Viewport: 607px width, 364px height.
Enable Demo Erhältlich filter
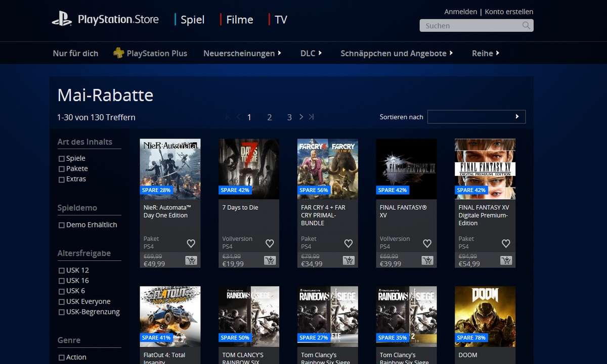coord(62,225)
